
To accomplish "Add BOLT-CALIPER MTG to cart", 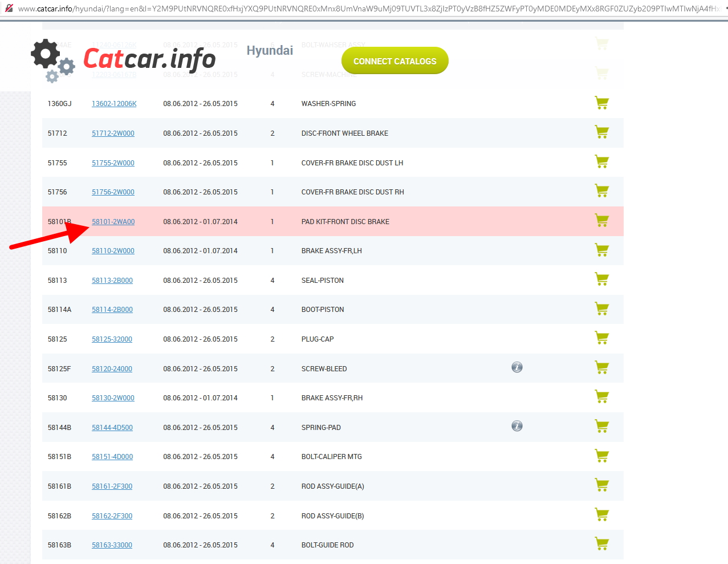I will 601,456.
